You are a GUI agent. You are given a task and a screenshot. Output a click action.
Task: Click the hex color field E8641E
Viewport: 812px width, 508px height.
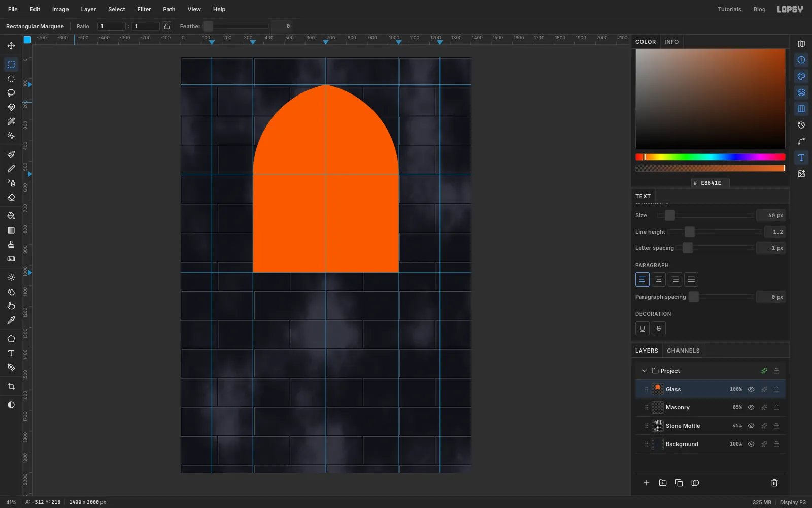710,183
